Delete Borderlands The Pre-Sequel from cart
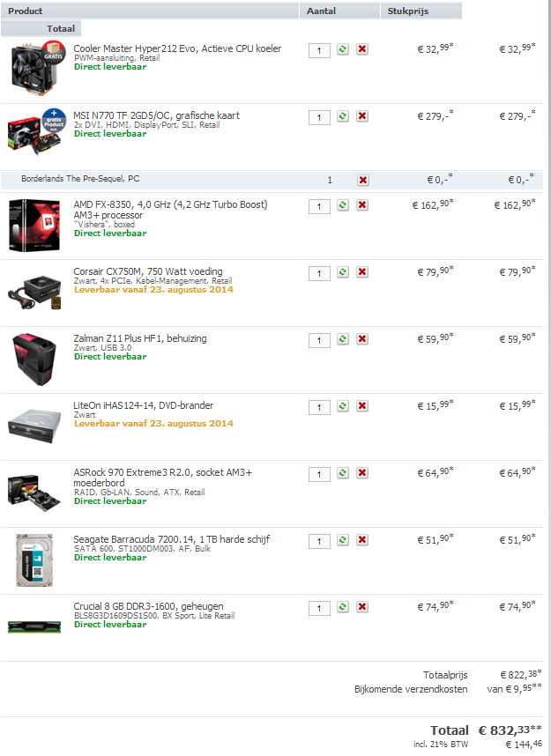The height and width of the screenshot is (756, 551). click(363, 181)
